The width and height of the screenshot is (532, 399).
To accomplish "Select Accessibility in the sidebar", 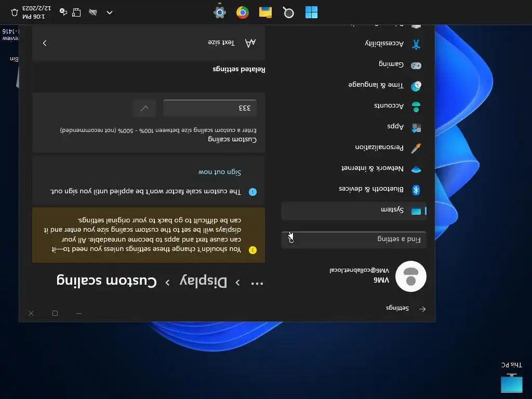I will tap(354, 44).
